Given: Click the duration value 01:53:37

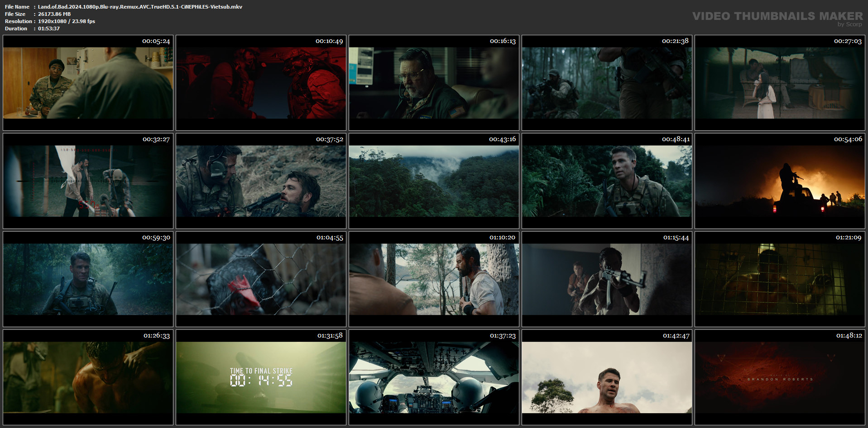Looking at the screenshot, I should coord(49,29).
